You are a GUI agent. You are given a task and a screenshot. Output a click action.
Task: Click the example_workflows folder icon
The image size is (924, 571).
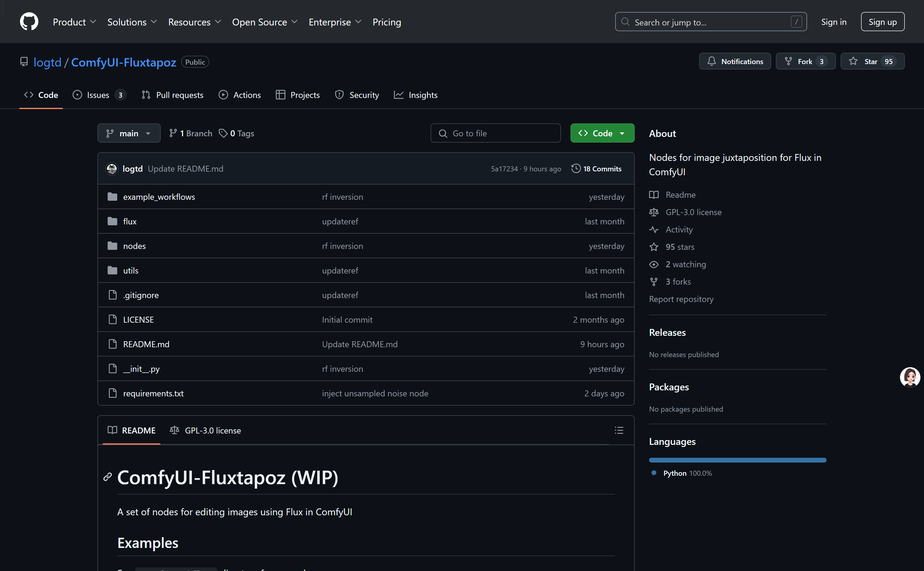pos(112,197)
